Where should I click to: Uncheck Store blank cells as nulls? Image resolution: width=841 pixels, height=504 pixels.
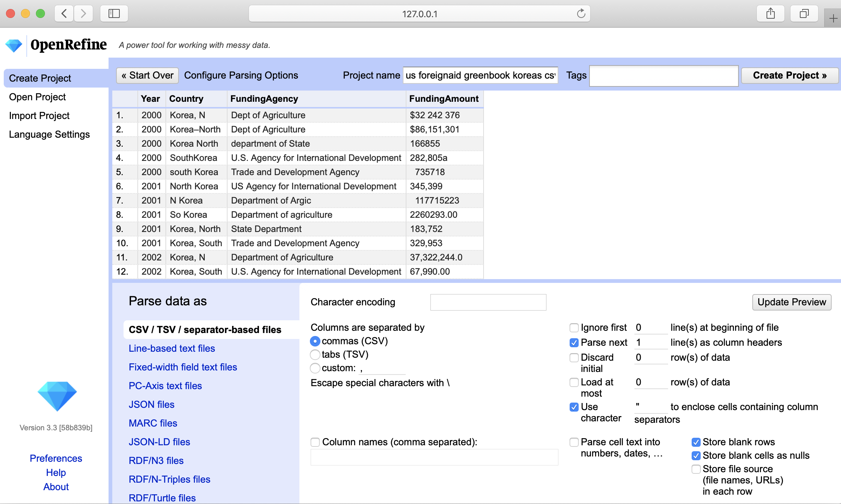[x=696, y=456]
